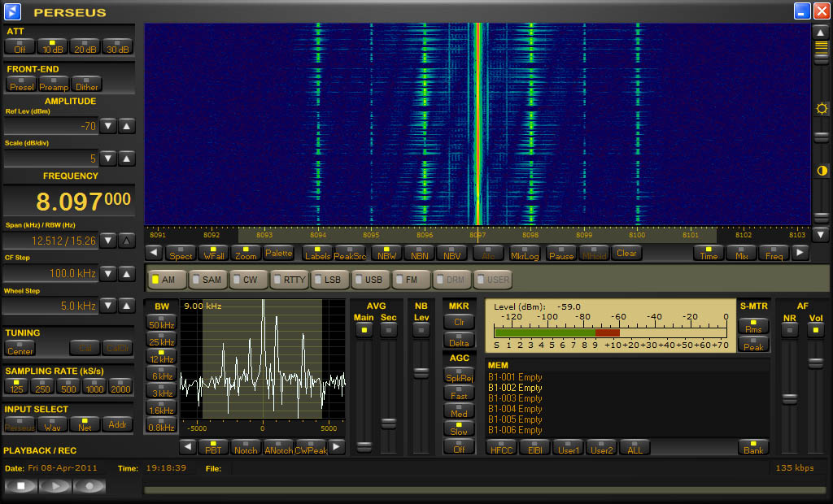Decrease Ref Lev with down arrow
The width and height of the screenshot is (833, 504).
(x=108, y=126)
